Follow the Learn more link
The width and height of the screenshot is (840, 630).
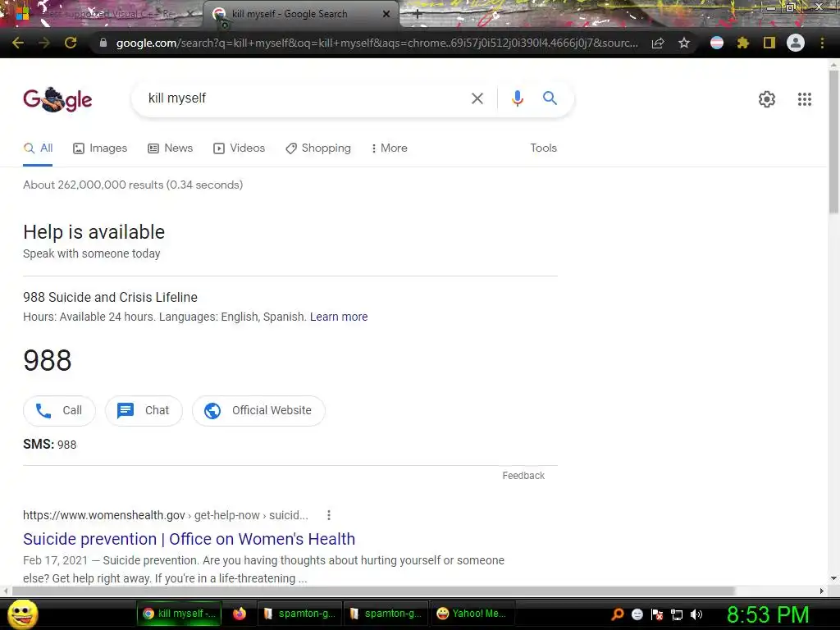[339, 317]
